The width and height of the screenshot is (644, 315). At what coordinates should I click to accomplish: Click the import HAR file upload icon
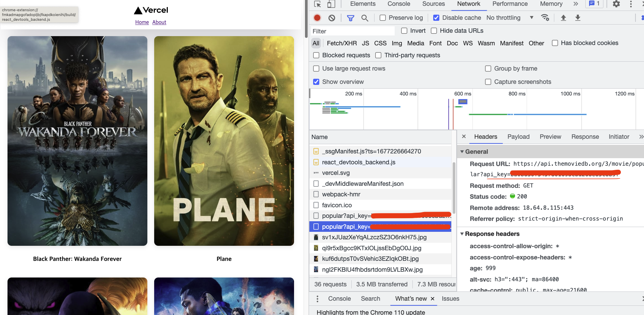[563, 18]
